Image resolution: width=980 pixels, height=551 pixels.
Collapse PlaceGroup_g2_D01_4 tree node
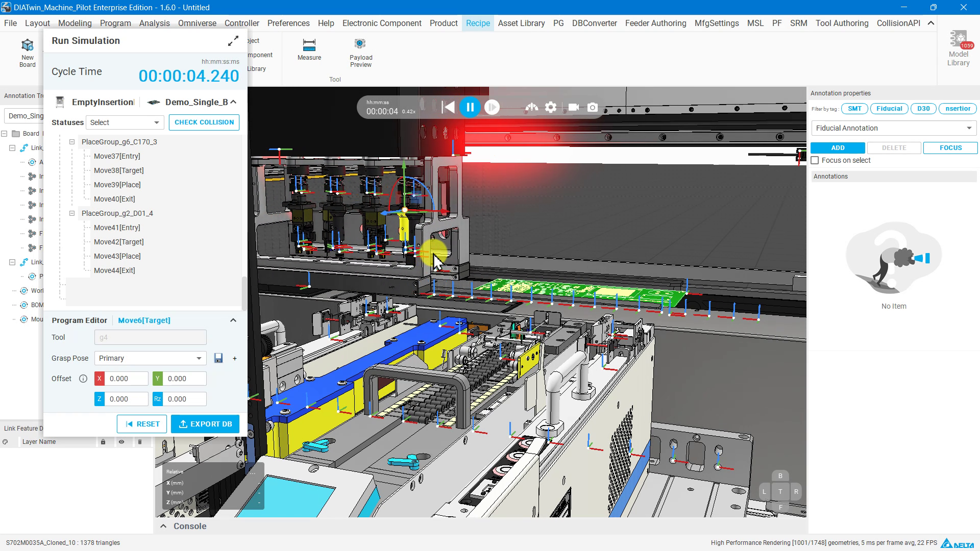[72, 213]
